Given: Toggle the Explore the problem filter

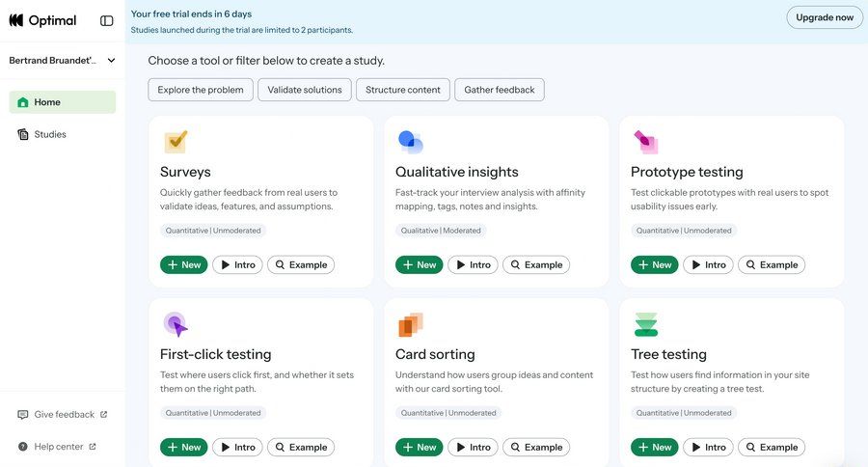Looking at the screenshot, I should click(201, 90).
